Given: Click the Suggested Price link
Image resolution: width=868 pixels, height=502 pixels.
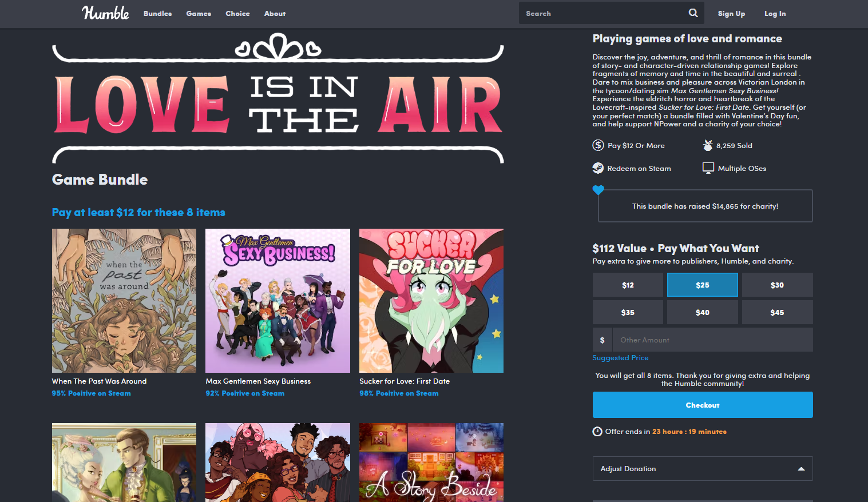Looking at the screenshot, I should (620, 358).
